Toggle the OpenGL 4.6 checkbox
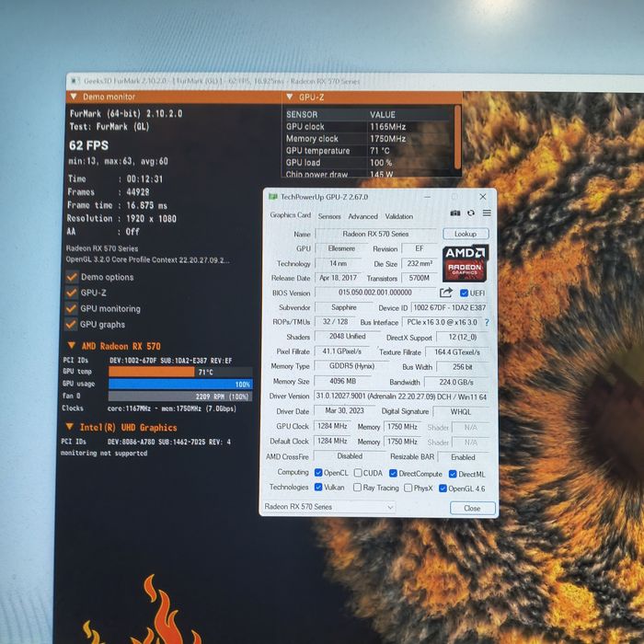Viewport: 644px width, 644px height. coord(443,489)
